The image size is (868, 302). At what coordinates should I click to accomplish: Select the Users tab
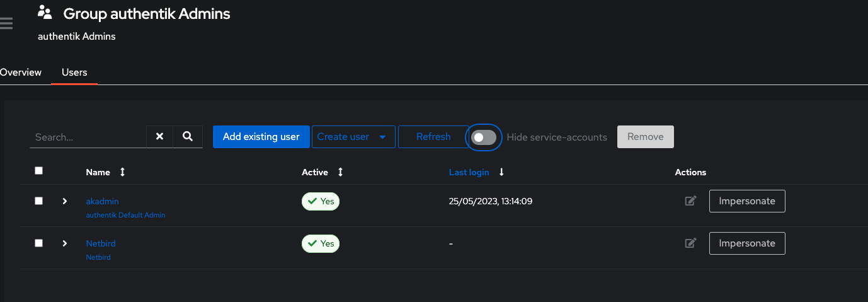(74, 73)
